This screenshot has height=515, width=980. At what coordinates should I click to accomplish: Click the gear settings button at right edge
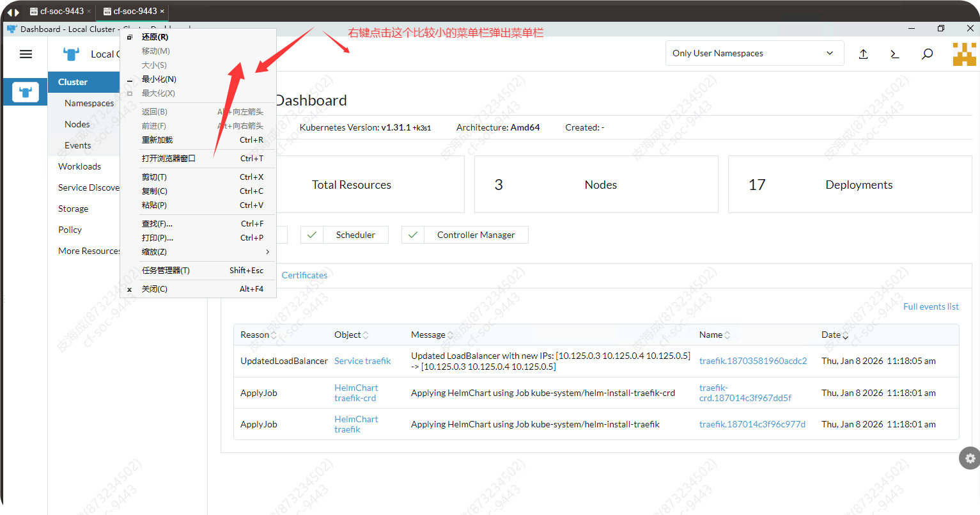click(x=970, y=458)
